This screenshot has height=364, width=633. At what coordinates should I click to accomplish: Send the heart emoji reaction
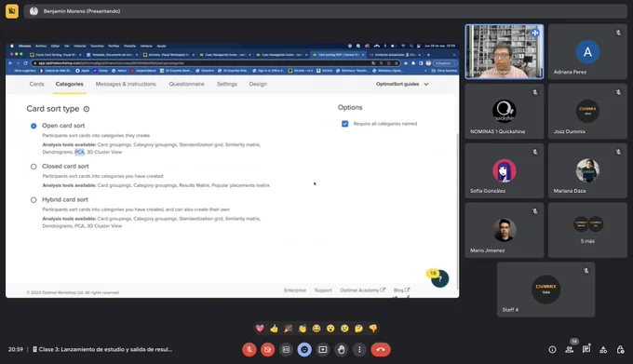[x=260, y=329]
